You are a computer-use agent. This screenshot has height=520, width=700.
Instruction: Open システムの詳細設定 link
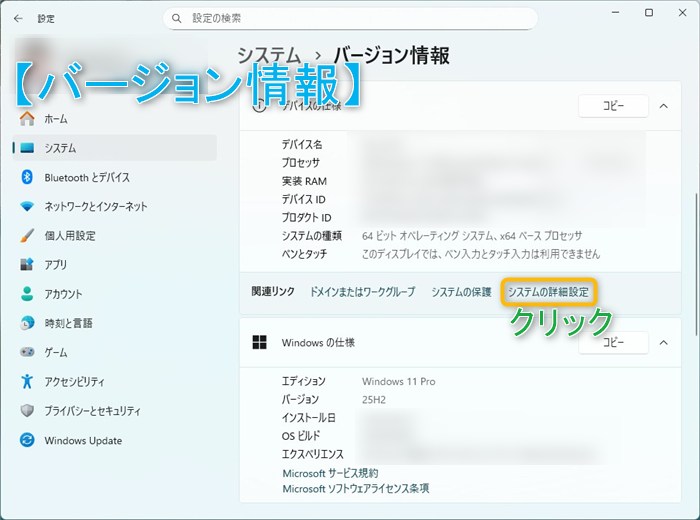tap(548, 292)
